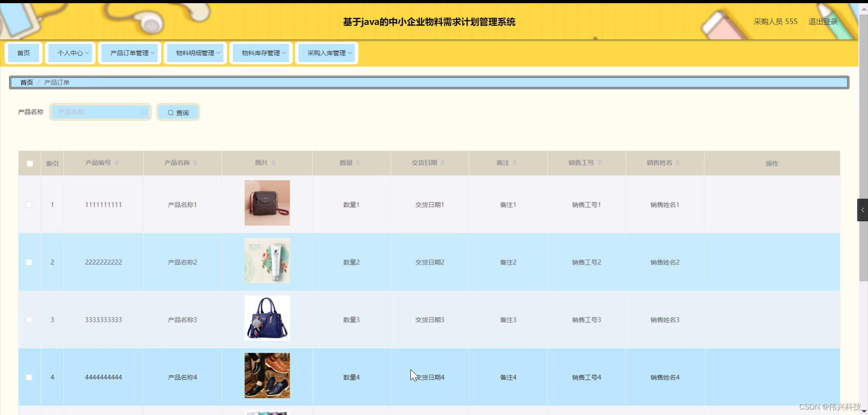Click the sort icon on 销售工号 column
The width and height of the screenshot is (868, 415).
pyautogui.click(x=599, y=163)
